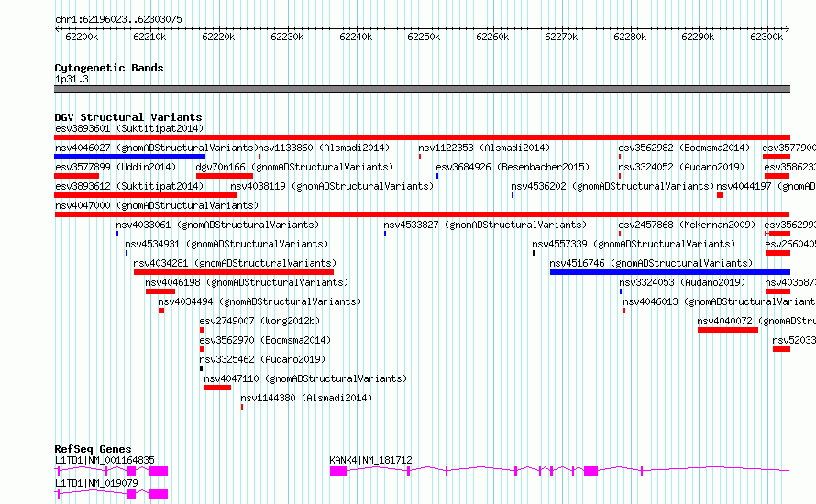Click the esv2660405 variant label
This screenshot has height=504, width=816.
point(790,244)
